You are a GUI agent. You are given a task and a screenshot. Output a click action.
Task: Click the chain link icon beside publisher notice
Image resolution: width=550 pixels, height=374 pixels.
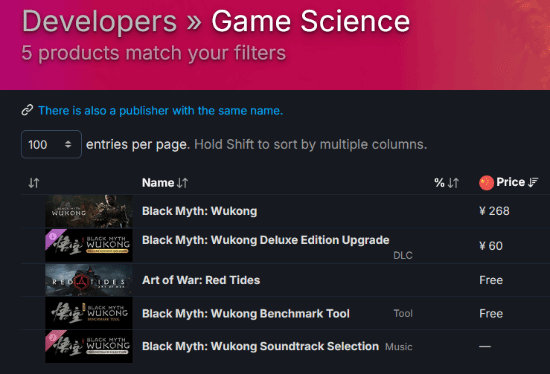coord(27,110)
